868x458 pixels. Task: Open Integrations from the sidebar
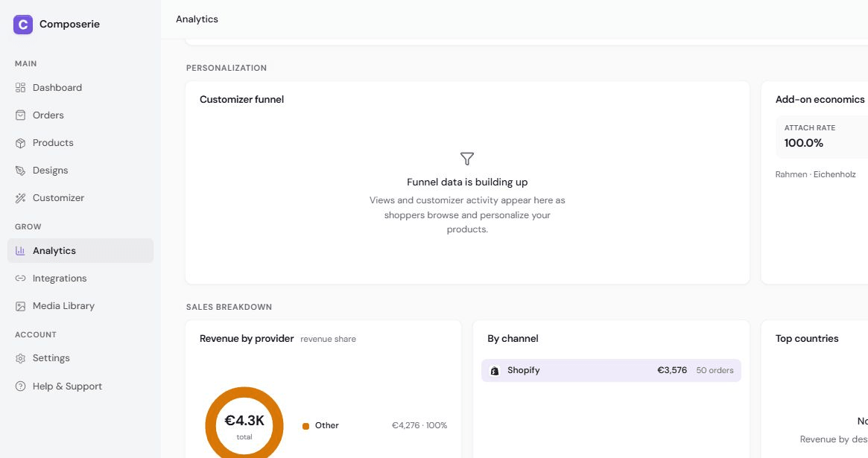click(x=80, y=279)
